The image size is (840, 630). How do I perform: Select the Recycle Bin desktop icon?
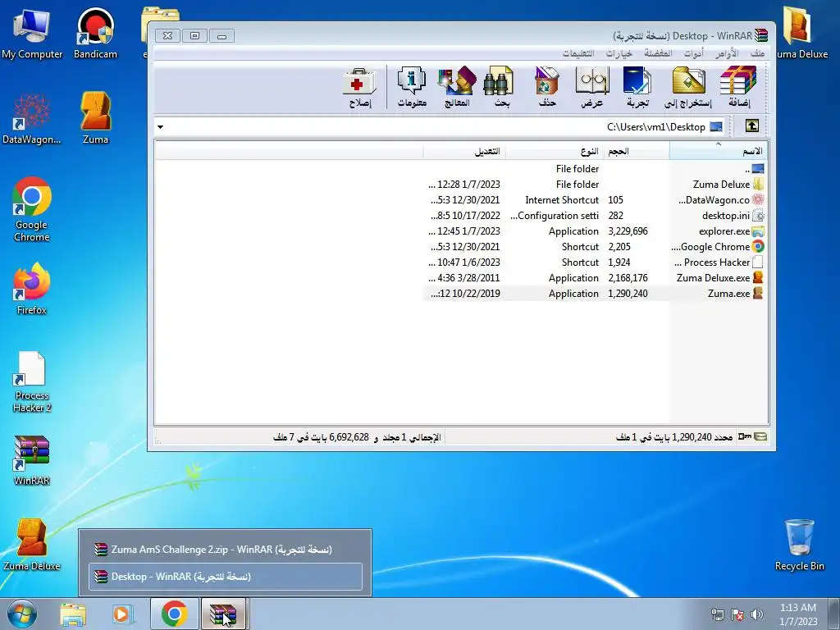[799, 545]
